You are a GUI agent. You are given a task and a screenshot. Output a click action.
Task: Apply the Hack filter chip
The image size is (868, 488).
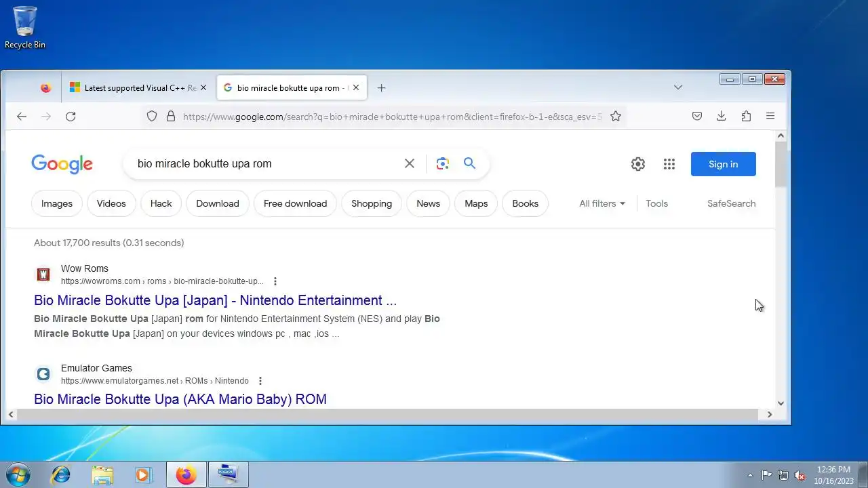(x=161, y=203)
